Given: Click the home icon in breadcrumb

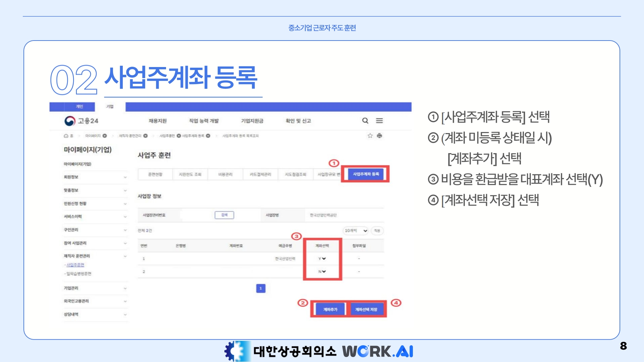Looking at the screenshot, I should coord(66,136).
